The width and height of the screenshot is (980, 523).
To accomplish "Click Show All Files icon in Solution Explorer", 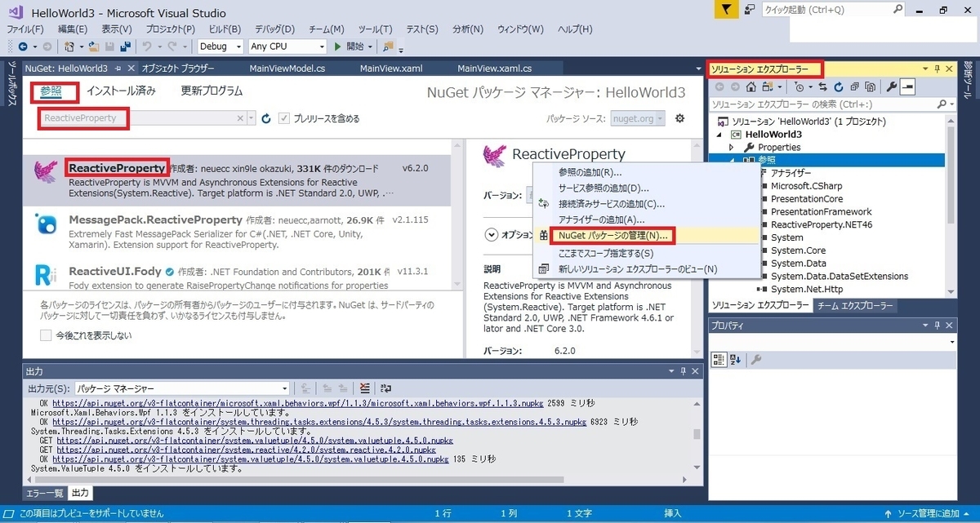I will 870,86.
